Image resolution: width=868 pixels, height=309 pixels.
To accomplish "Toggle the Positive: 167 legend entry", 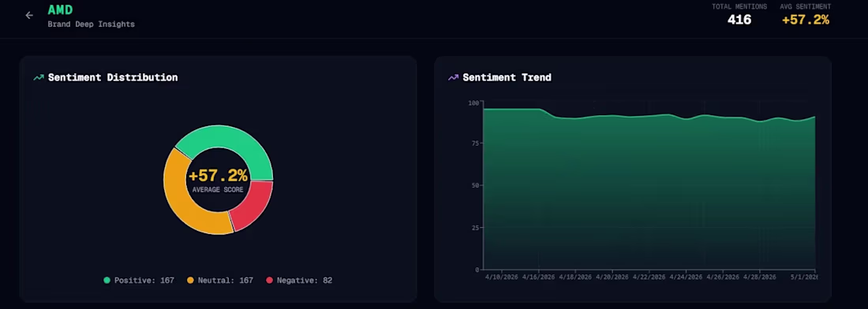I will pyautogui.click(x=139, y=281).
